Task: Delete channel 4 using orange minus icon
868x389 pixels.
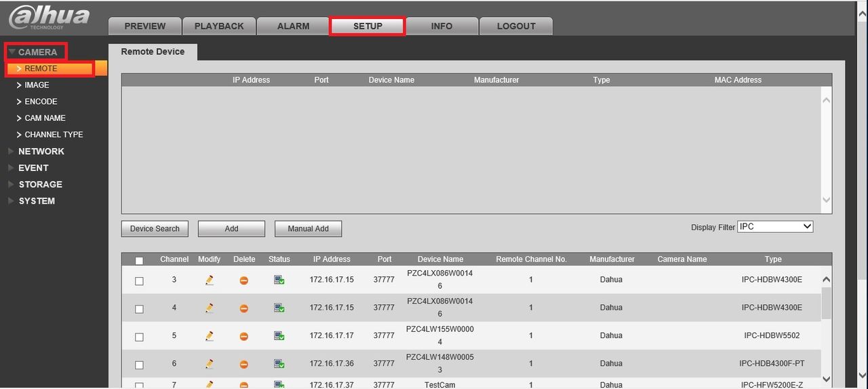Action: coord(244,308)
